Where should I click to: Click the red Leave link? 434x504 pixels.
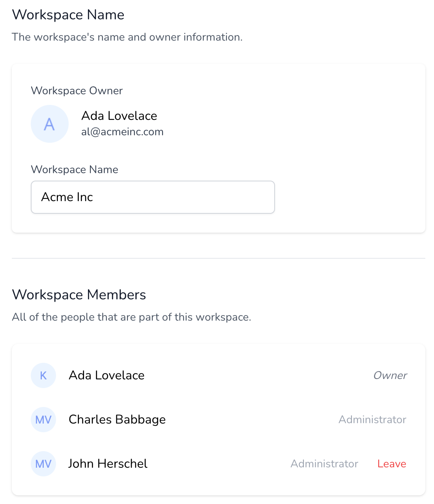tap(391, 464)
